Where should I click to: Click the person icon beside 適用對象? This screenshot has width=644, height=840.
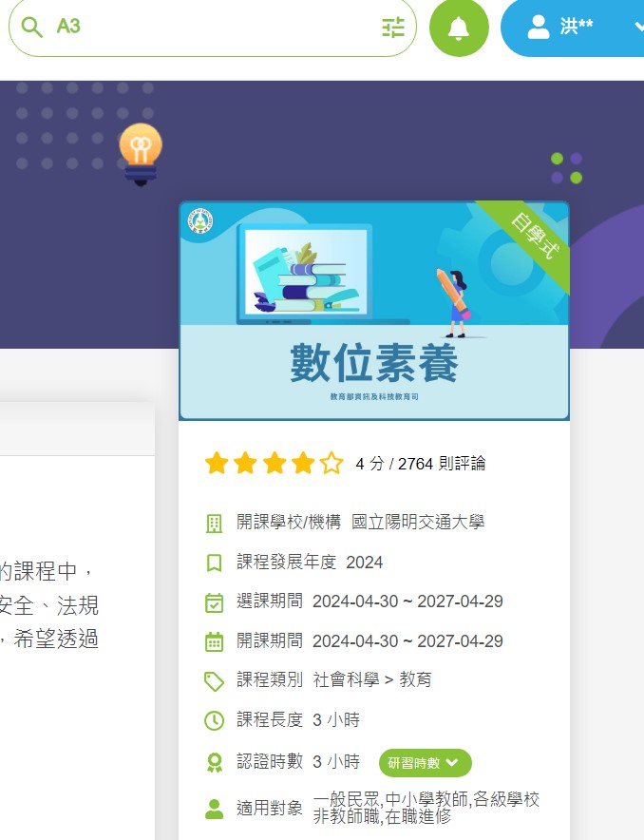coord(215,809)
